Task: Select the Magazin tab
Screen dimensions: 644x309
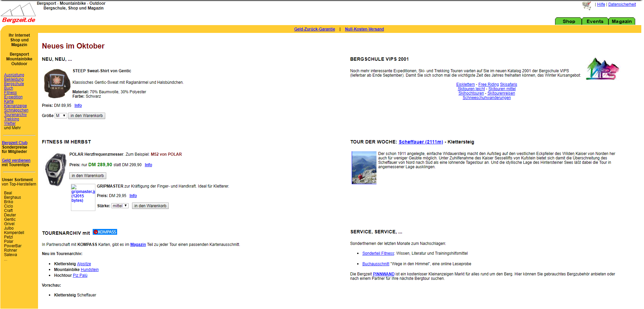Action: (621, 21)
